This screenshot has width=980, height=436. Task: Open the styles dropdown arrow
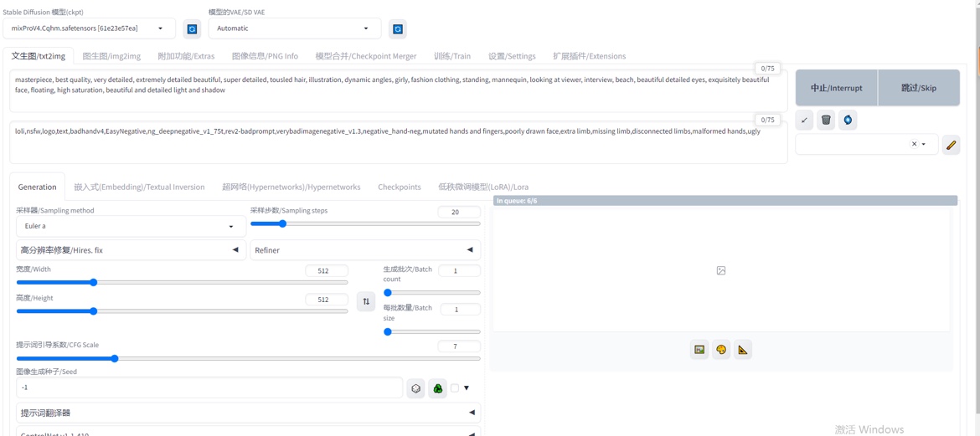click(x=924, y=144)
